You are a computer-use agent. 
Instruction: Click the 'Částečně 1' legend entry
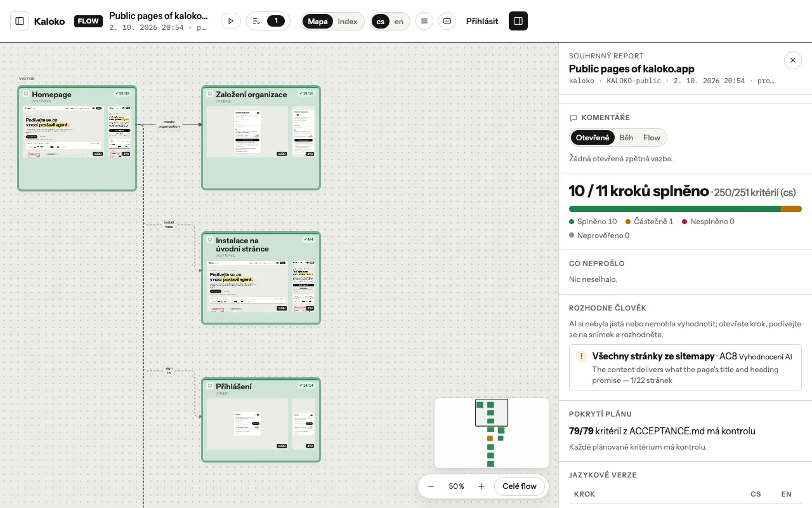pos(649,222)
